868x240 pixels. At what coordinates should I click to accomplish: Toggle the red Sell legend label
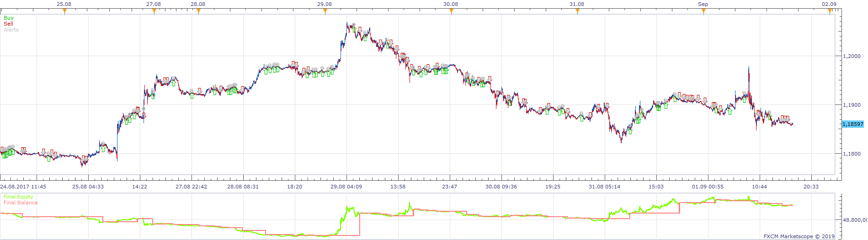[x=8, y=24]
